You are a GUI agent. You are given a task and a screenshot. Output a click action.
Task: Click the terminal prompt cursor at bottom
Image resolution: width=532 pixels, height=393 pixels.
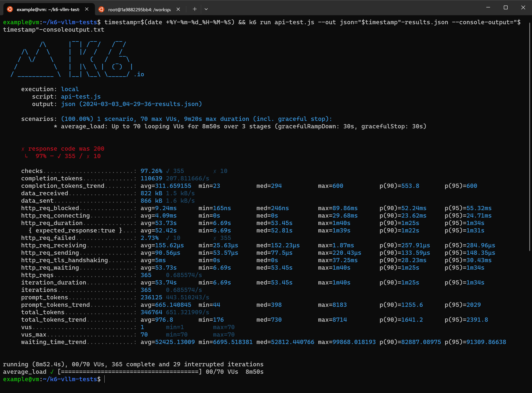click(105, 379)
